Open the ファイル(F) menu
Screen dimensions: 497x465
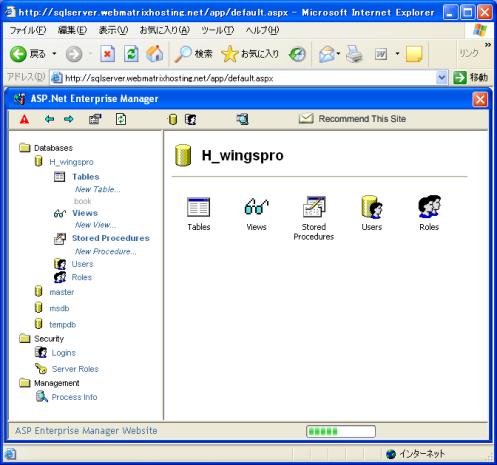click(x=28, y=30)
